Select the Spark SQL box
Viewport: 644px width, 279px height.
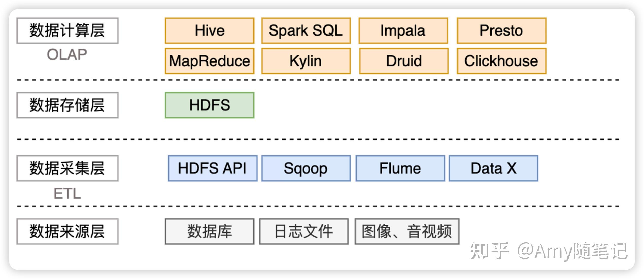click(x=306, y=31)
